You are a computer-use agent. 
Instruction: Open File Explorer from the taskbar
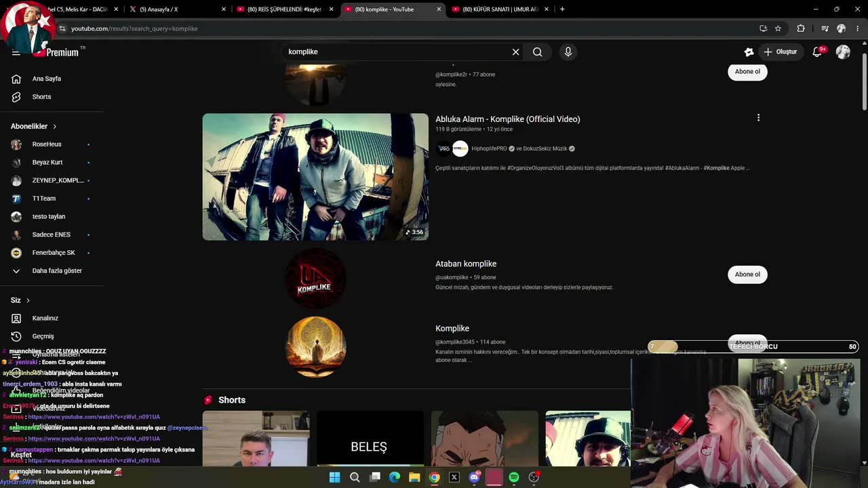pos(414,477)
